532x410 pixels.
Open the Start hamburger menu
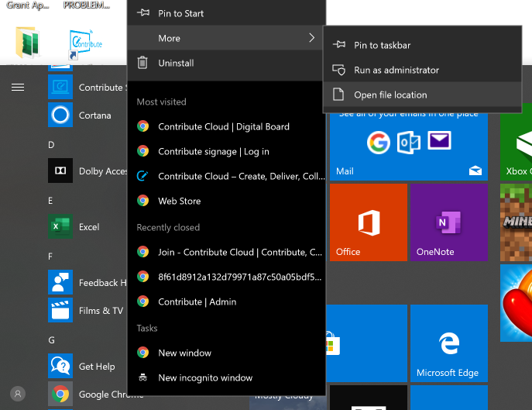coord(18,88)
